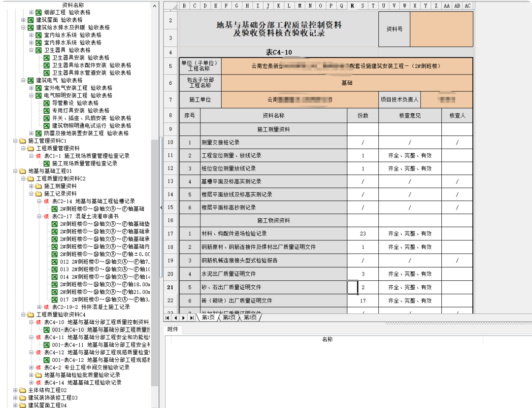Click green sheet icon beside 建筑屋面 验收表格
The height and width of the screenshot is (408, 532).
pyautogui.click(x=31, y=20)
